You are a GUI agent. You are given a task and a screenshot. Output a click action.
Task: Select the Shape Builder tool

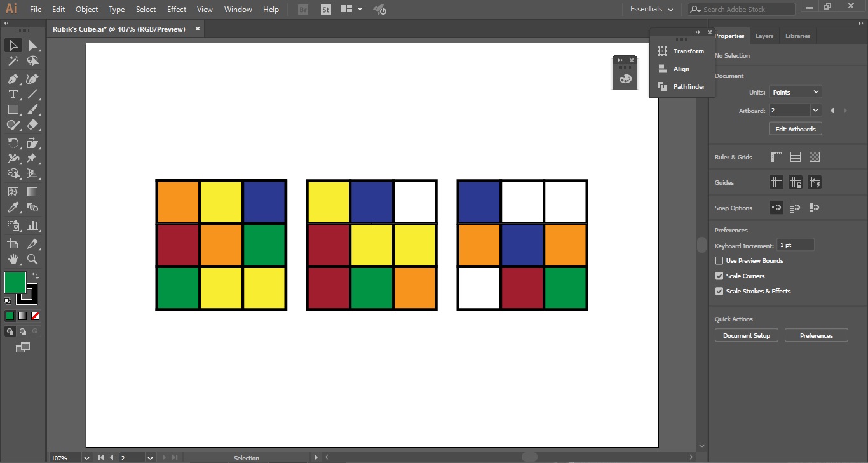(x=13, y=173)
